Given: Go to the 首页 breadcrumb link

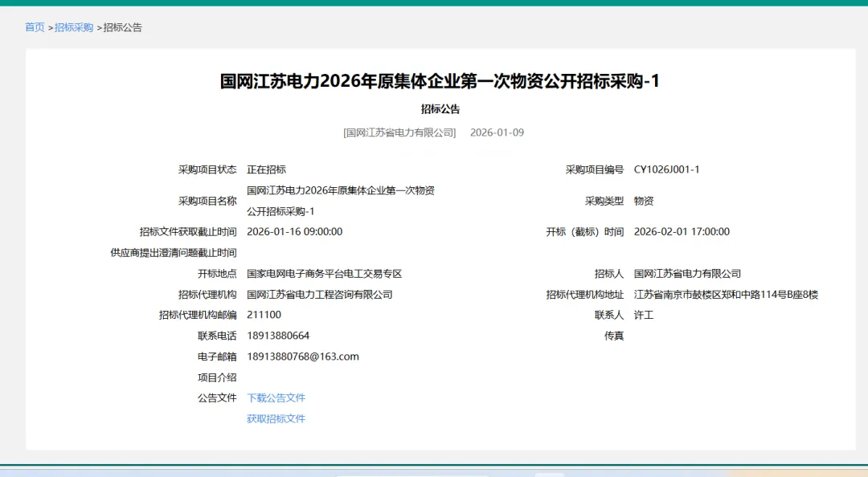Looking at the screenshot, I should click(x=35, y=27).
